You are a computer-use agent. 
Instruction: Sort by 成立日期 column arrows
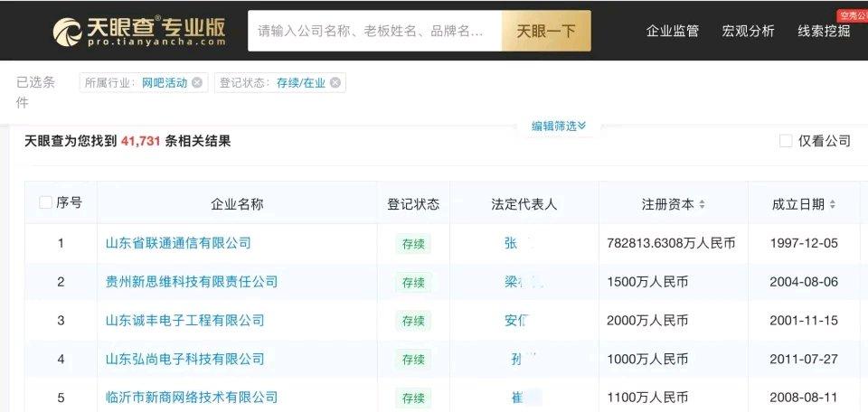832,204
